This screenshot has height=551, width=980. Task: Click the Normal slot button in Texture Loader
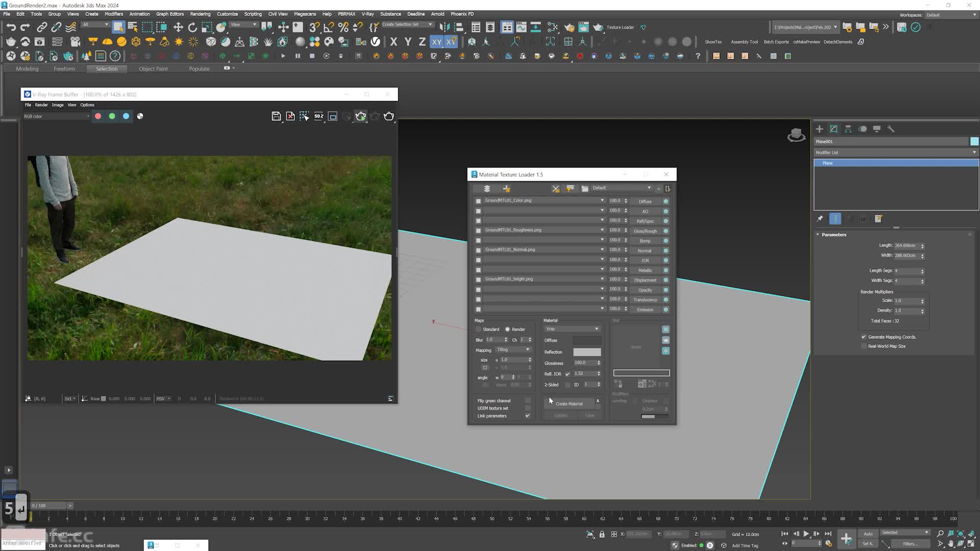[x=645, y=251]
